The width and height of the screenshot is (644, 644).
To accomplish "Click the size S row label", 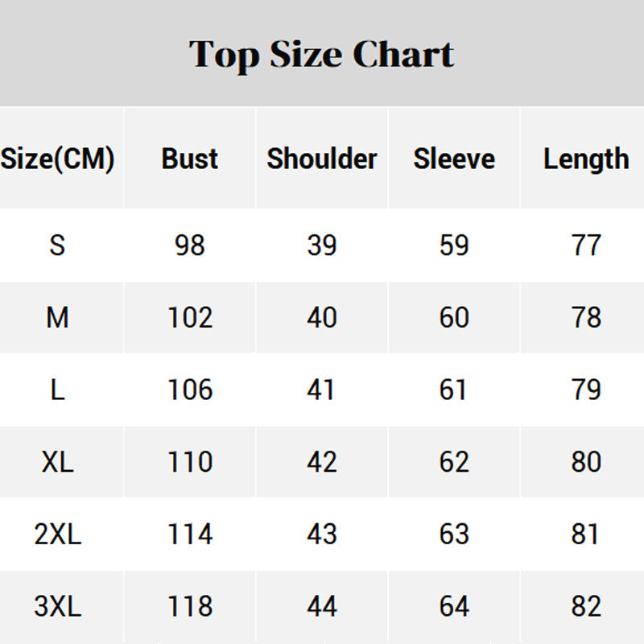I will pos(57,245).
